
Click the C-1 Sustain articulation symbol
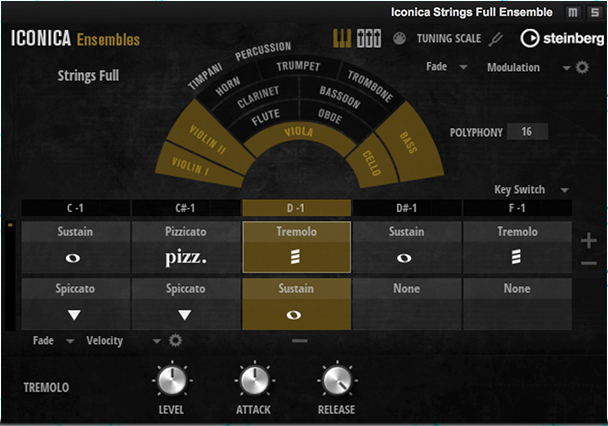(73, 258)
